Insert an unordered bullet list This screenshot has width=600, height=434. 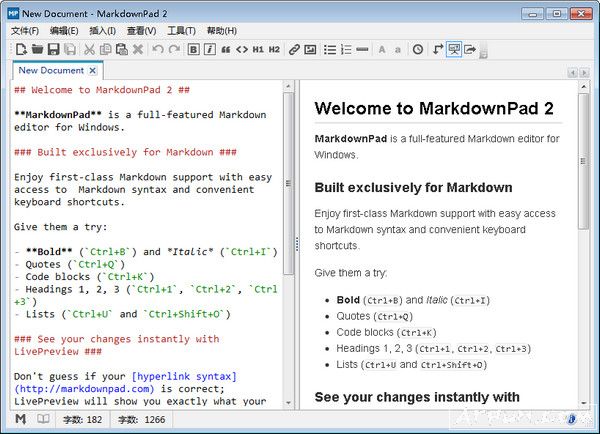point(329,49)
